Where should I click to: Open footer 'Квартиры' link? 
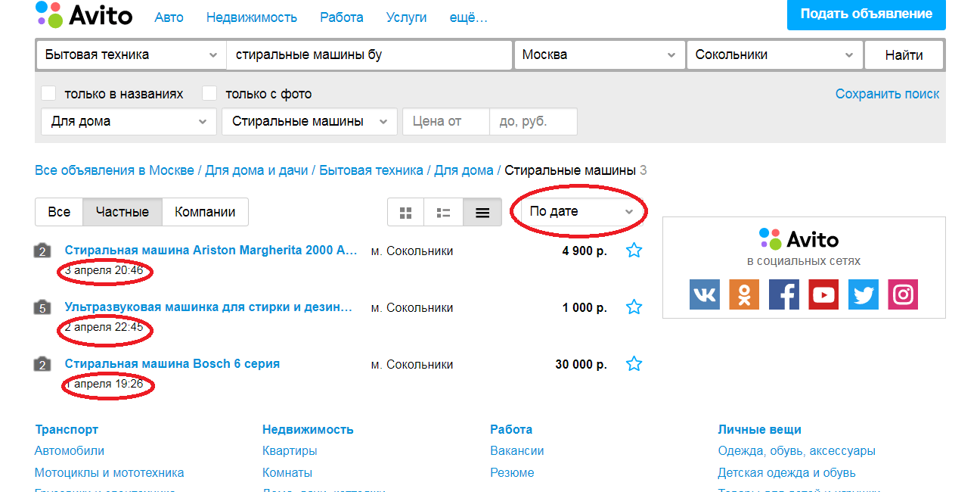[x=290, y=450]
